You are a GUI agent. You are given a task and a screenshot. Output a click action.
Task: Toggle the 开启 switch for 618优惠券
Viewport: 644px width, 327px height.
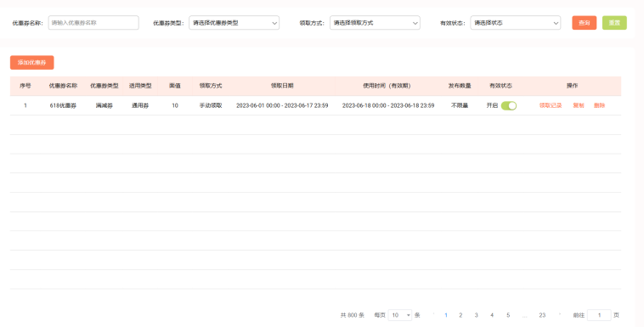(509, 105)
